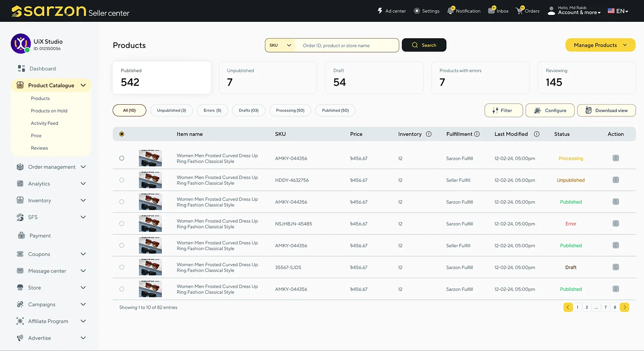Select the All (10) tab

coord(129,110)
